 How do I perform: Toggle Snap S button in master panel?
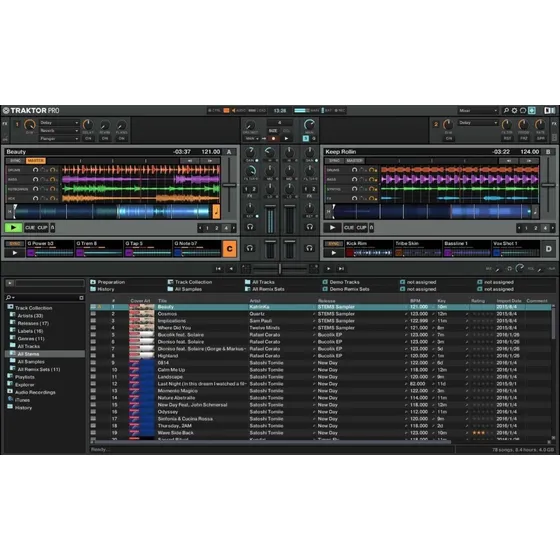click(306, 139)
